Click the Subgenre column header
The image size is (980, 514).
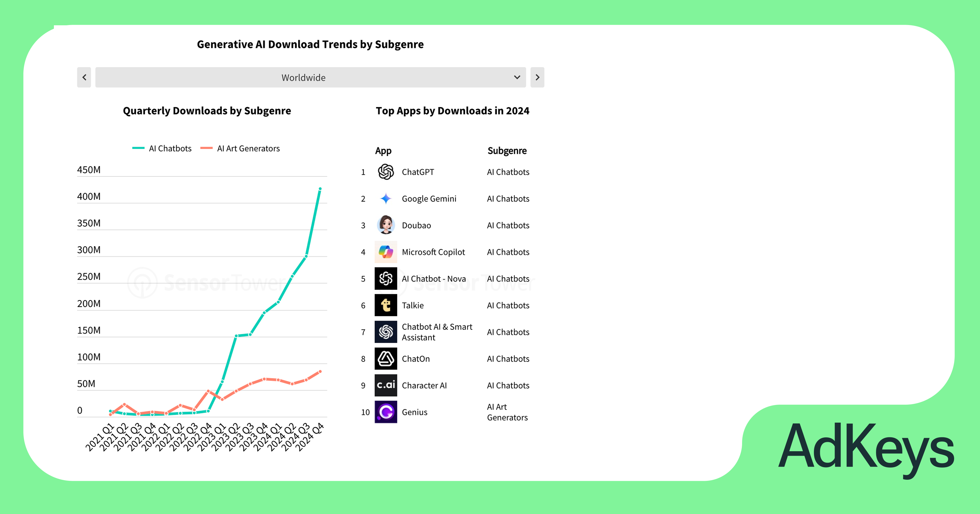(x=507, y=151)
